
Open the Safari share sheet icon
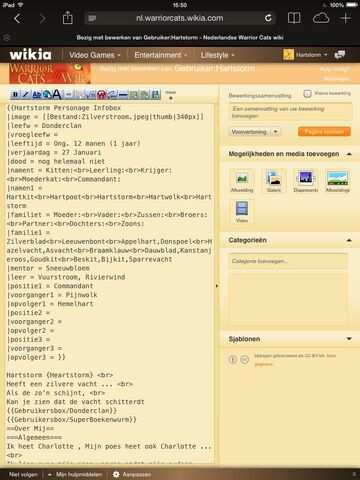[68, 18]
